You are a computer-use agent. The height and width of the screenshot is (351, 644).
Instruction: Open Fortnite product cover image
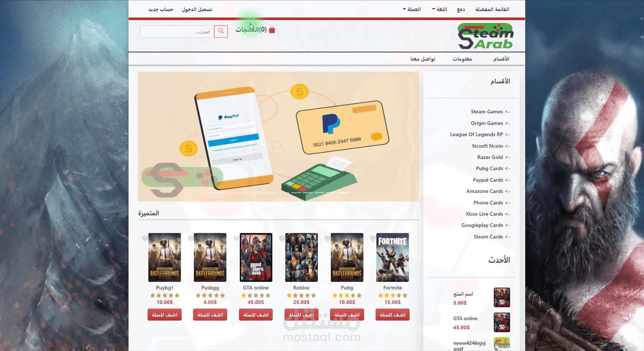[392, 258]
